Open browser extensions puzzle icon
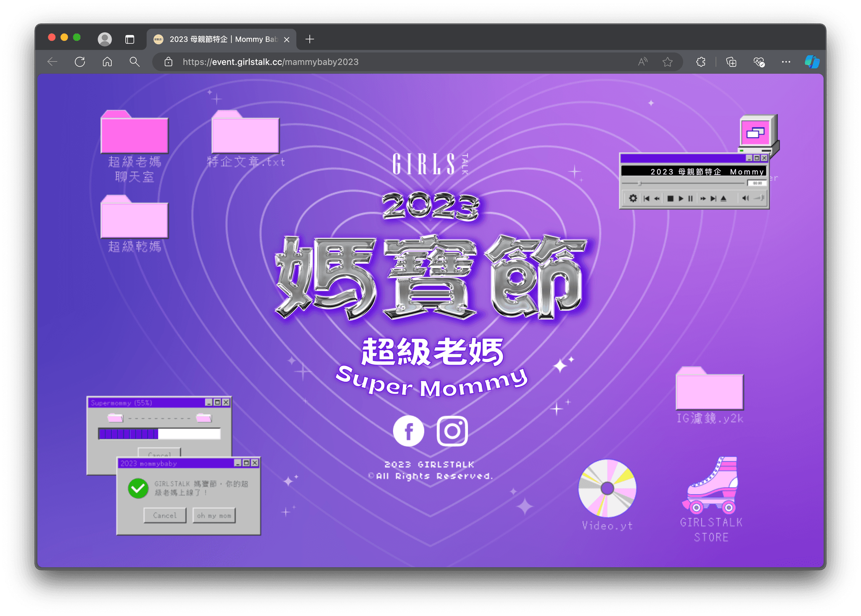Screen dimensions: 861x616 701,62
